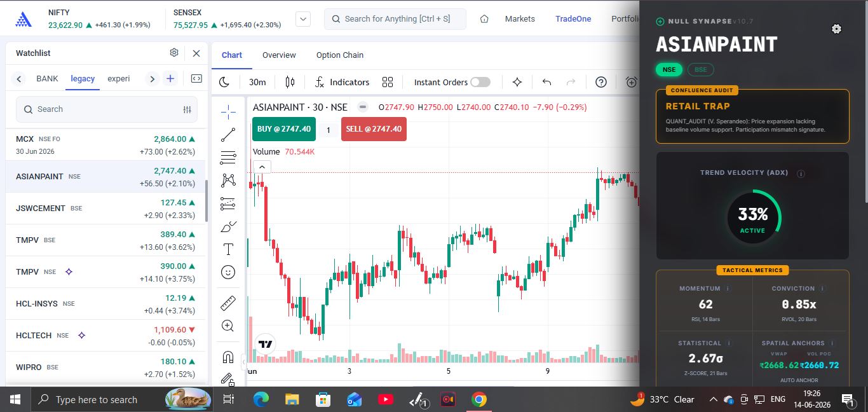Select the trend line drawing tool
Screen dimensions: 868x412
coord(228,135)
